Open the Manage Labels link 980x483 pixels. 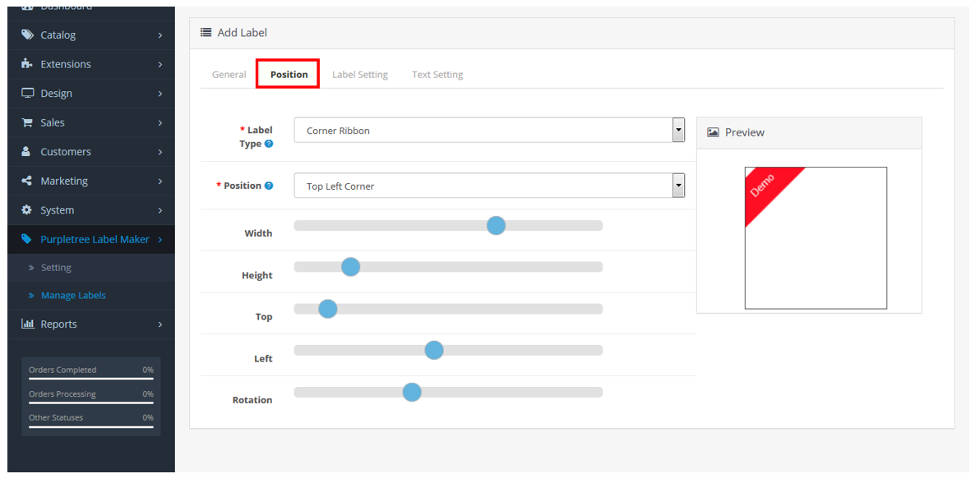73,296
